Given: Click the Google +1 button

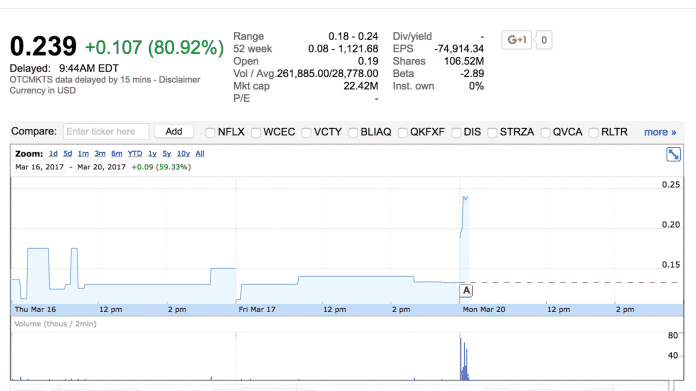Looking at the screenshot, I should click(x=516, y=40).
